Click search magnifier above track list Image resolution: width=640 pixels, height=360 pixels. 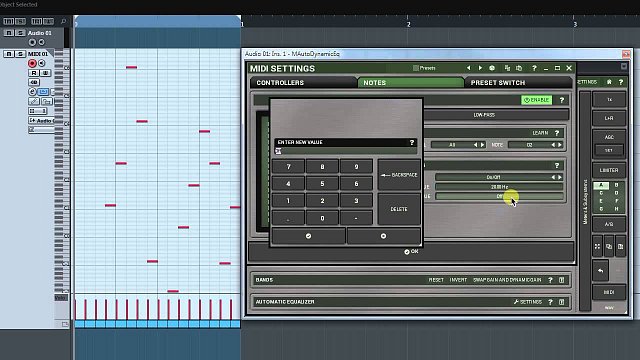click(63, 21)
